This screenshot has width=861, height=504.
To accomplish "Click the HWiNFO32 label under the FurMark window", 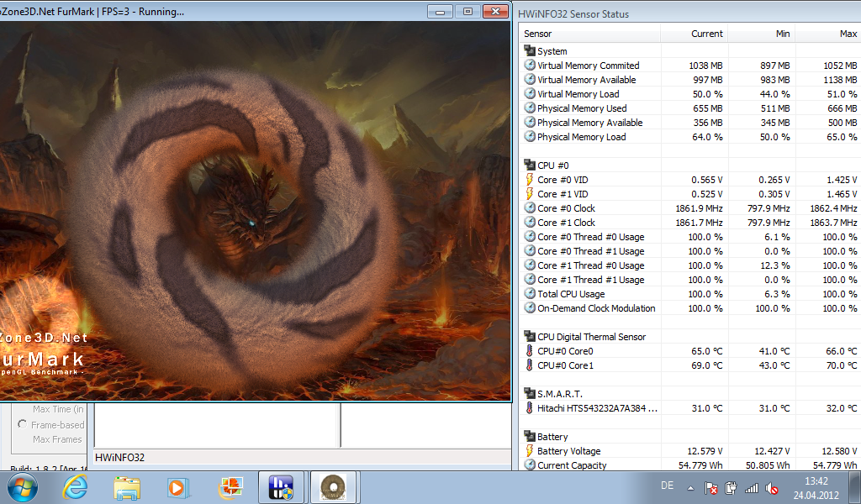I will [x=119, y=457].
